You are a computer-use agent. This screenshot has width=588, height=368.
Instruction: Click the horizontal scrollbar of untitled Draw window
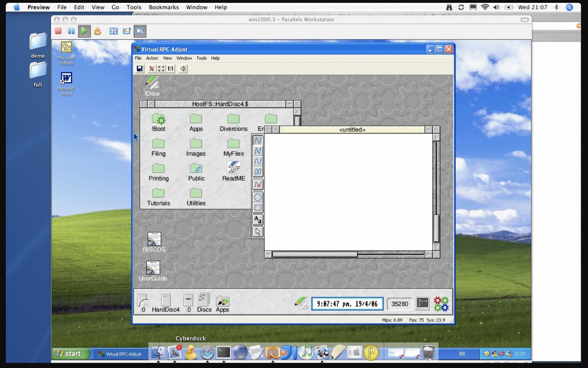348,255
